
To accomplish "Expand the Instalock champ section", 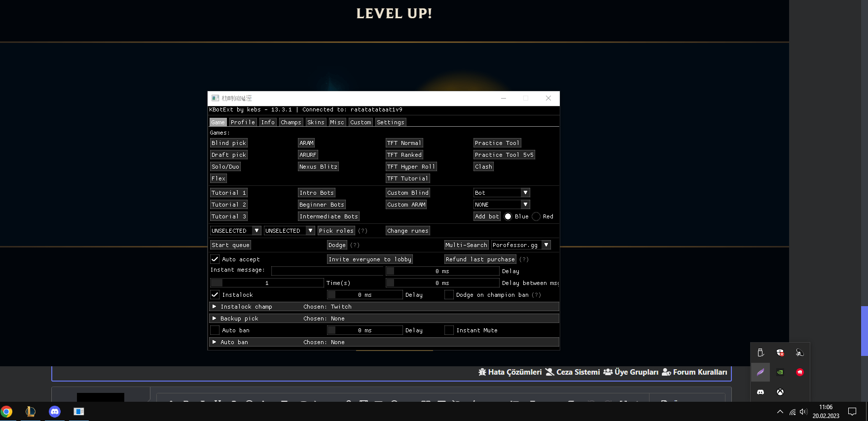I will click(384, 307).
